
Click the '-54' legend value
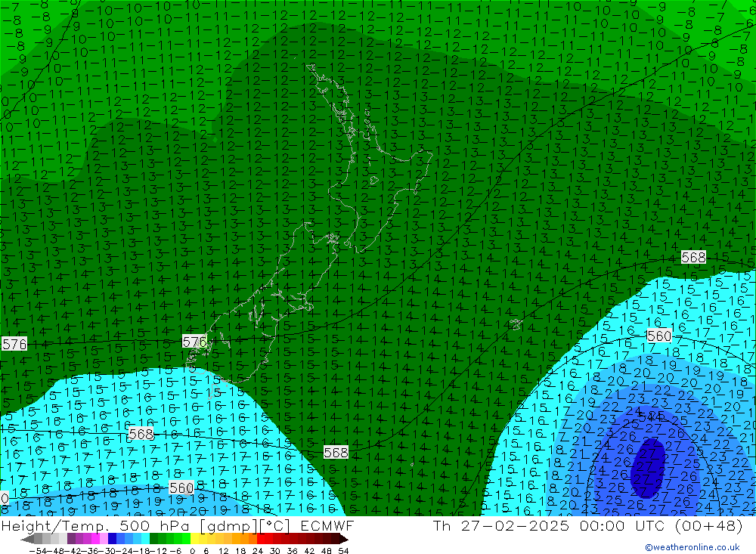click(x=38, y=551)
